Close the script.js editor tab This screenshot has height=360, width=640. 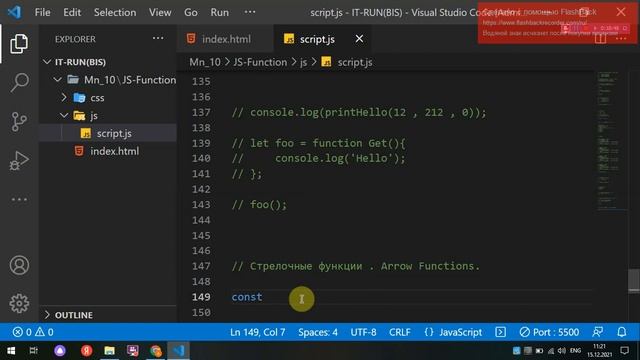[359, 39]
